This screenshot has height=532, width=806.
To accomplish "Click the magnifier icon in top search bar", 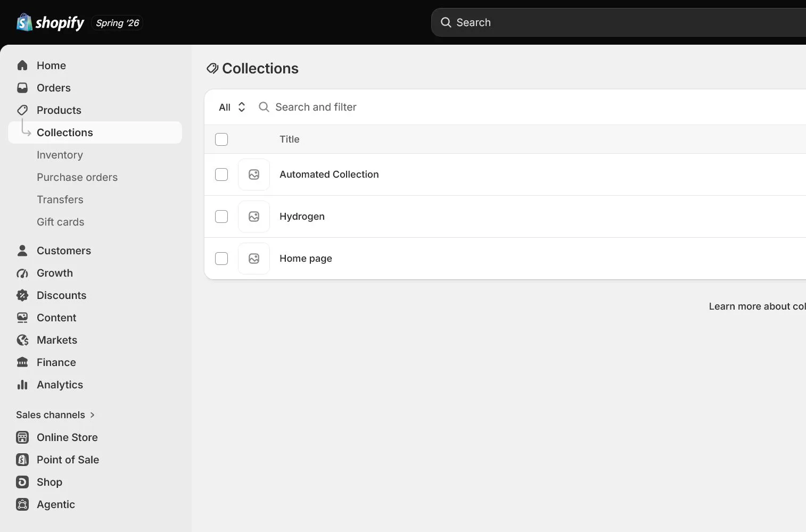I will click(446, 22).
